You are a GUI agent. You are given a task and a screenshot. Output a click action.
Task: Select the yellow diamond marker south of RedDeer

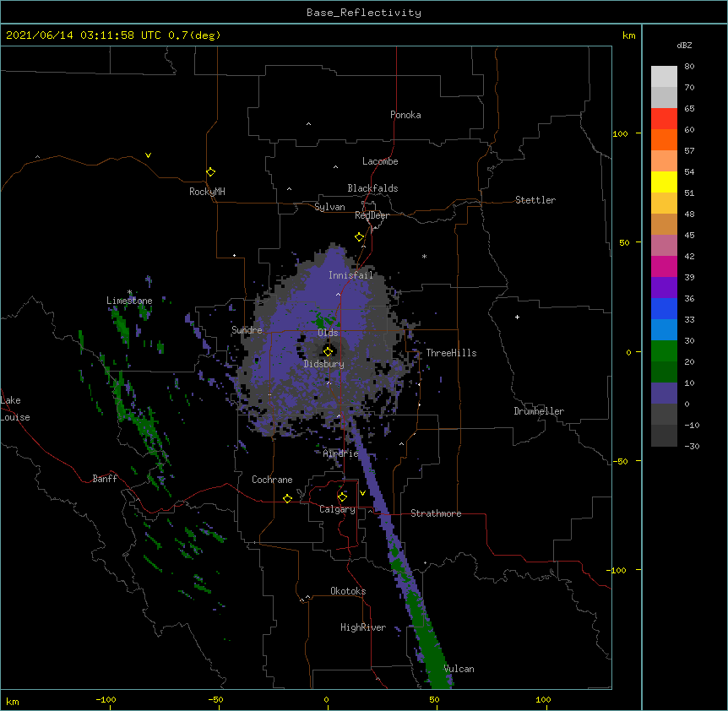click(359, 237)
